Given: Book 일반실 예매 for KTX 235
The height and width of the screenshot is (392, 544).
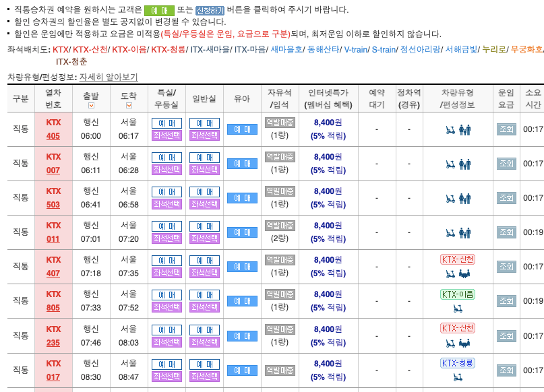Looking at the screenshot, I should 205,330.
